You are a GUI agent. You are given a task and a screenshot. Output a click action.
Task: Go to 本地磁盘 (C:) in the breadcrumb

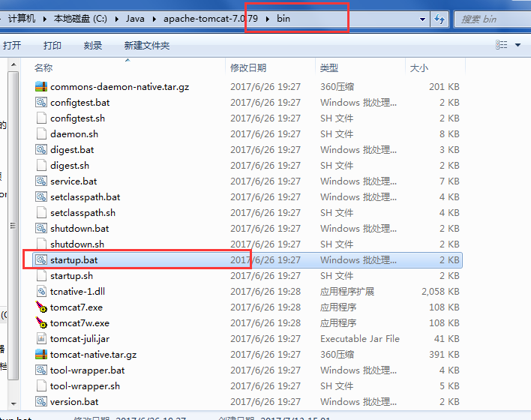coord(80,19)
